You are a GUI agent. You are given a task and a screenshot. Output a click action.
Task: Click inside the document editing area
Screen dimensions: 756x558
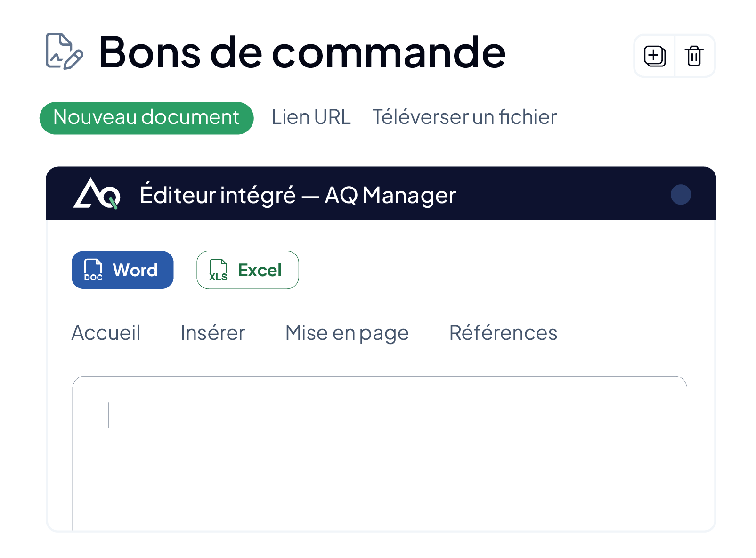pyautogui.click(x=380, y=453)
